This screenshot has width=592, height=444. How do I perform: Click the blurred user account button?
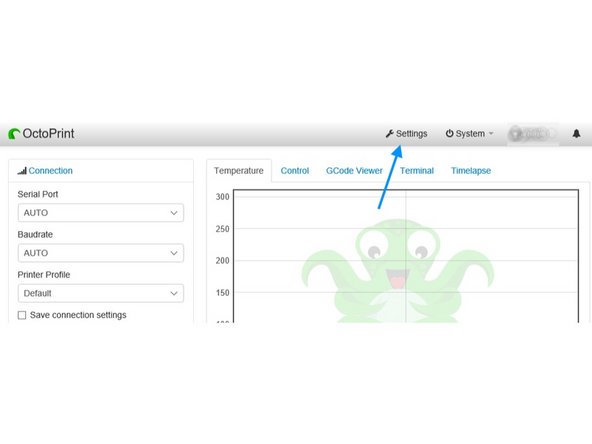coord(533,134)
